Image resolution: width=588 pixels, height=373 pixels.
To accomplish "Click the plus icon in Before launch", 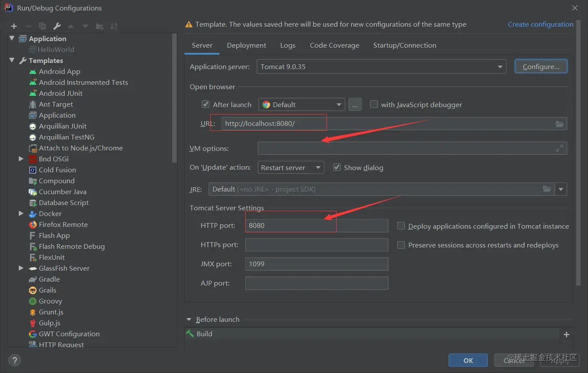I will [567, 334].
